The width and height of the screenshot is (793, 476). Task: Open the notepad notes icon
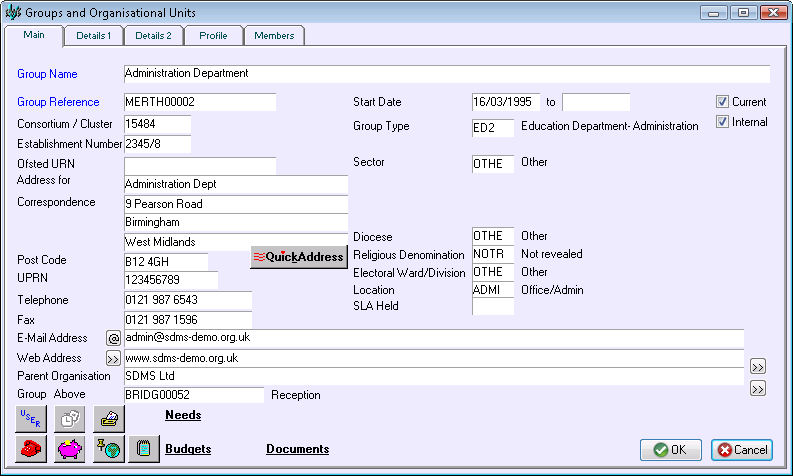click(x=144, y=449)
